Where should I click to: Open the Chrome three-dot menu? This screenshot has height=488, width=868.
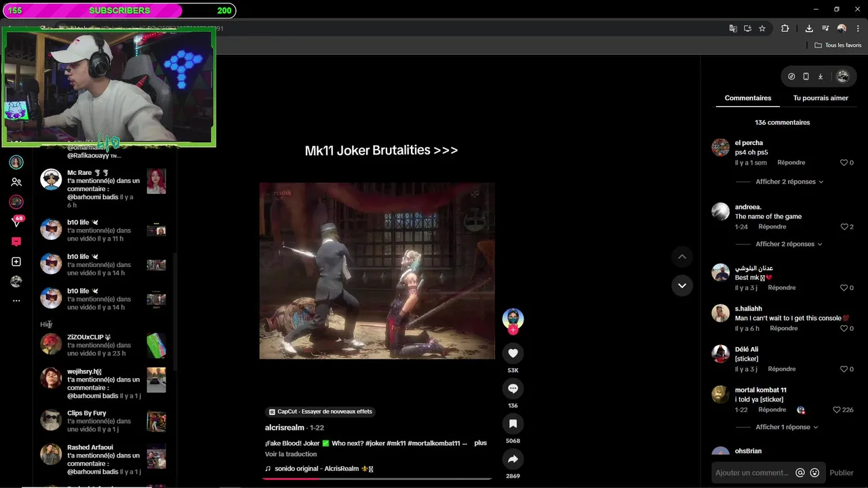click(857, 28)
